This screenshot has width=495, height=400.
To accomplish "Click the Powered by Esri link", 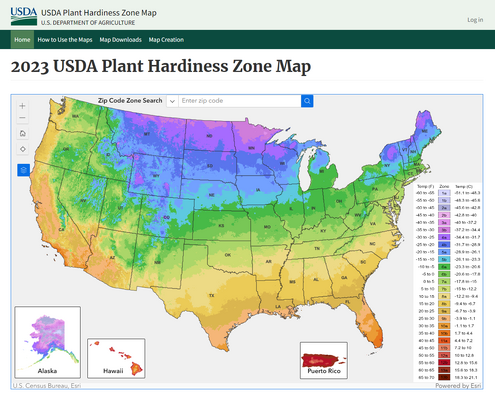I will (458, 386).
